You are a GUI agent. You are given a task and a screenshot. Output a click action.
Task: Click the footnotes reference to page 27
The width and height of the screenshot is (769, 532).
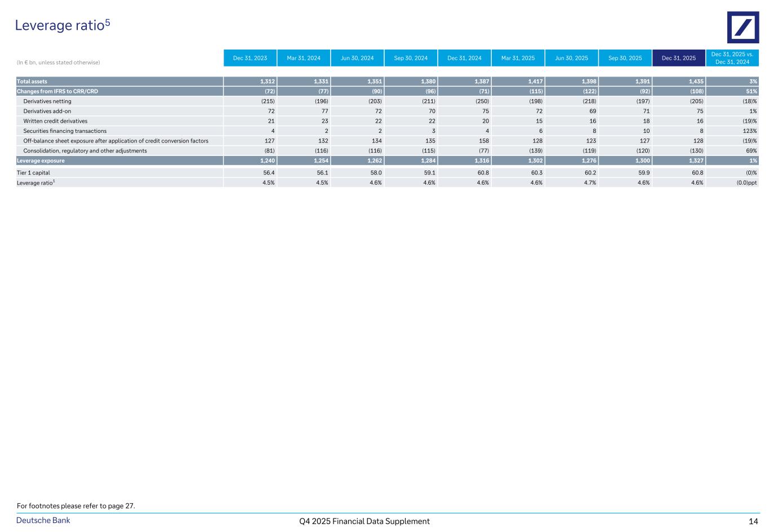coord(76,506)
